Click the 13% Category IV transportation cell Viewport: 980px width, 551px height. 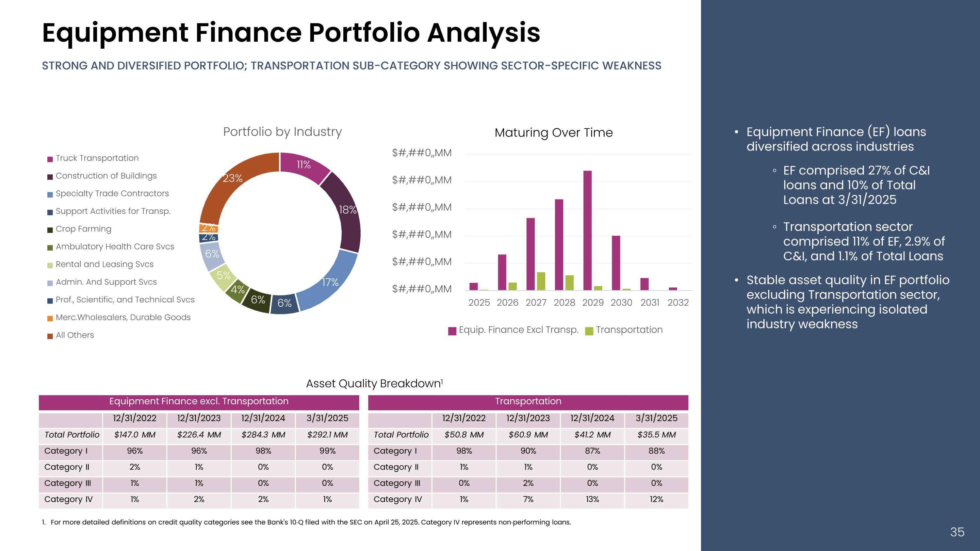592,499
